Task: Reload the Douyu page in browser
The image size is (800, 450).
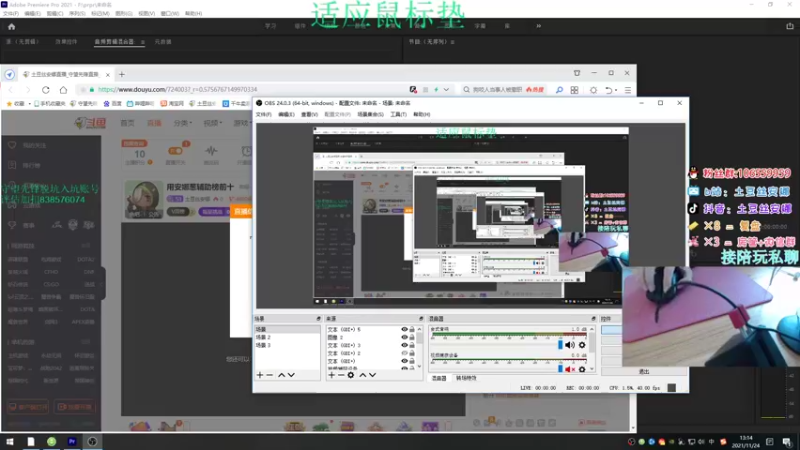Action: pos(46,90)
